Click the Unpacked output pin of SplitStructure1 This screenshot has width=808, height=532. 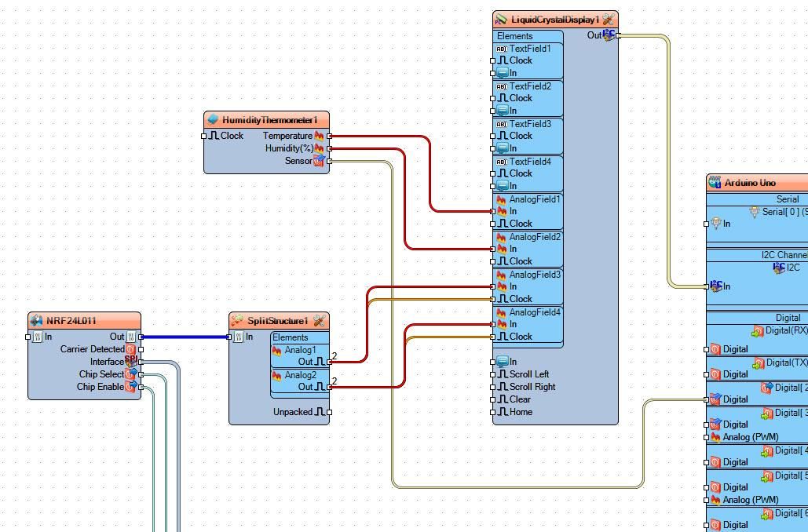pos(329,412)
